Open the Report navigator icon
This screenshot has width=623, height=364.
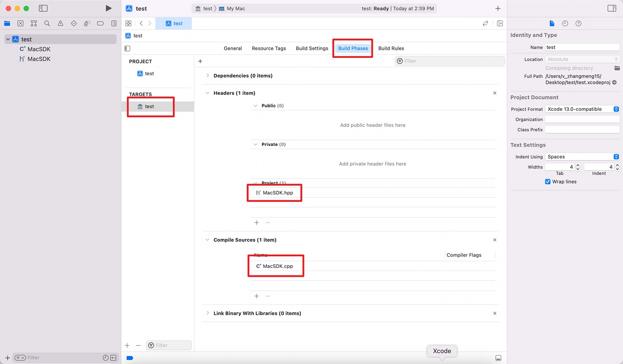pos(114,24)
